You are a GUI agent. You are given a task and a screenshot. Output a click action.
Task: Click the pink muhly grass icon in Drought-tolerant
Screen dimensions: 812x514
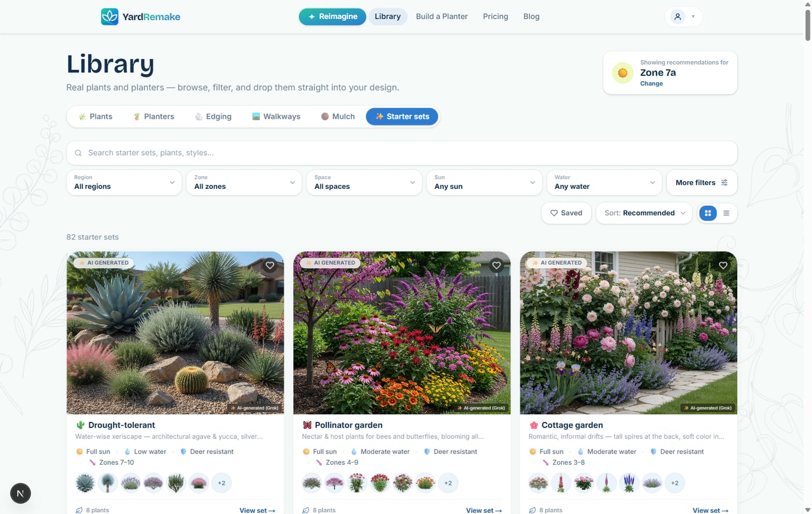(199, 483)
